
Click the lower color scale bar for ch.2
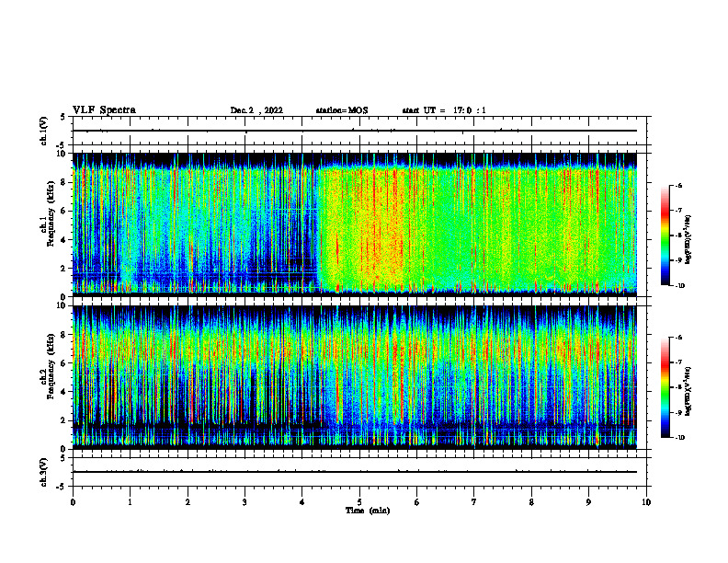[665, 387]
